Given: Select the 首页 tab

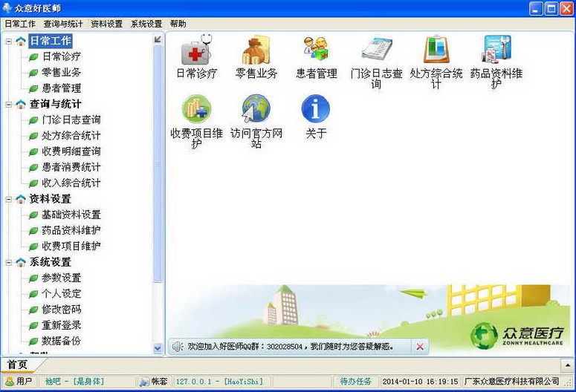Looking at the screenshot, I should (16, 365).
